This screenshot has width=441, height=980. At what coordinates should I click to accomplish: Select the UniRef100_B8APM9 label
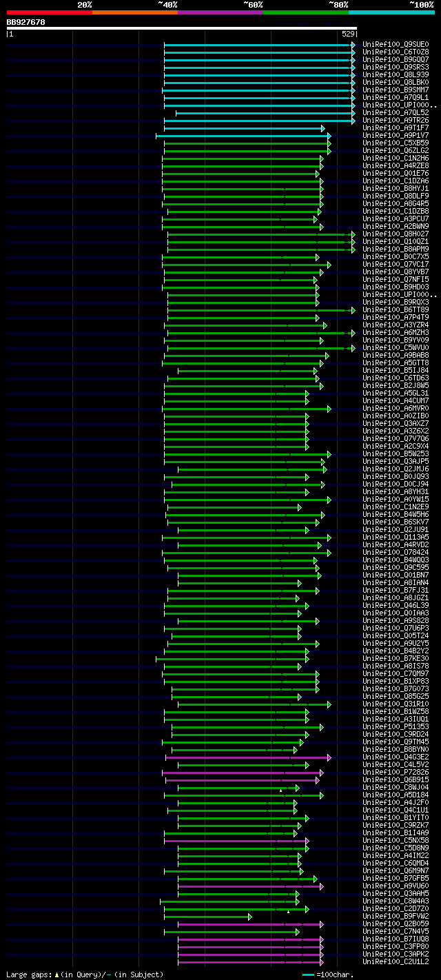396,249
